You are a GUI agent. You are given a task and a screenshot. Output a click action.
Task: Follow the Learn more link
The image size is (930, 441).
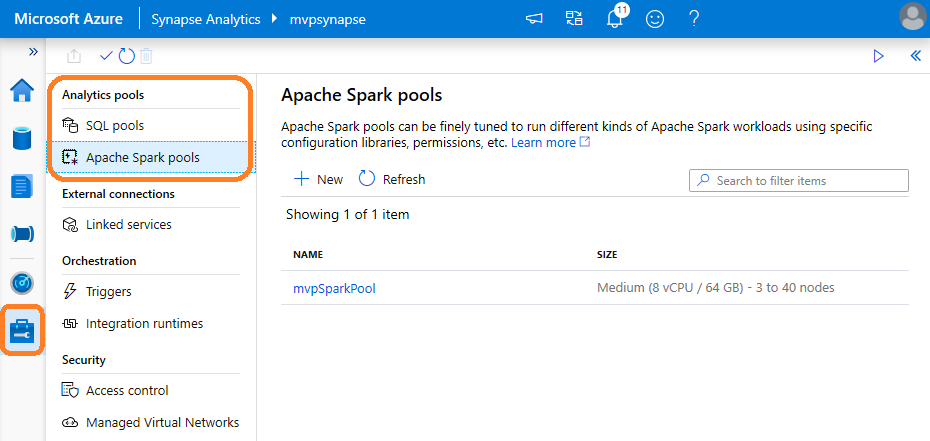tap(543, 143)
